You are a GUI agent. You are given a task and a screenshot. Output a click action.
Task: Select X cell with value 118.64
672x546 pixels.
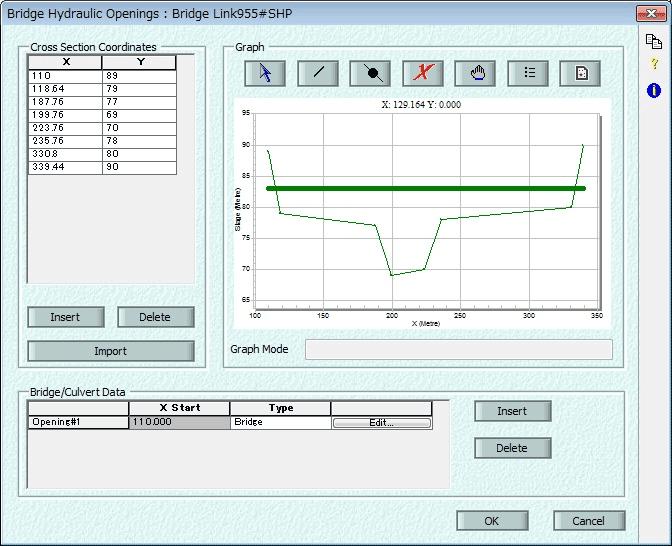(x=65, y=89)
